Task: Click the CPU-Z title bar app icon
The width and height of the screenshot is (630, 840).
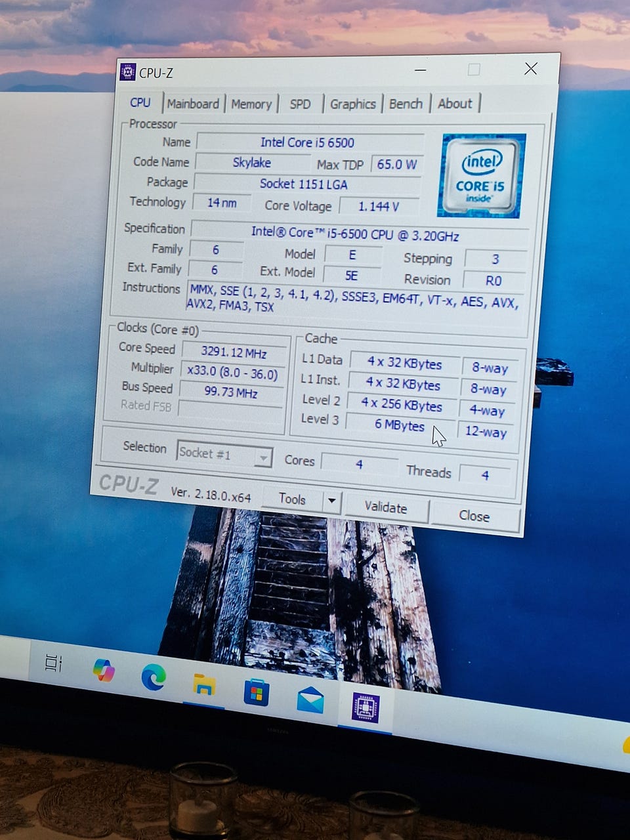Action: 128,72
